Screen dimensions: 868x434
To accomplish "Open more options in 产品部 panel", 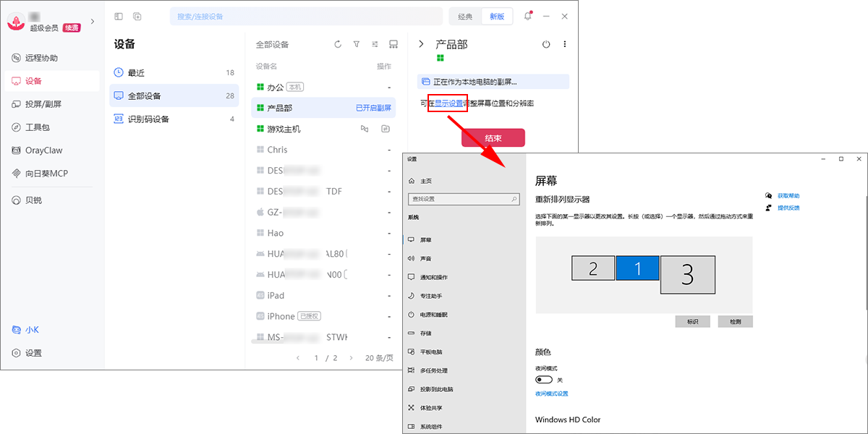I will [x=565, y=44].
